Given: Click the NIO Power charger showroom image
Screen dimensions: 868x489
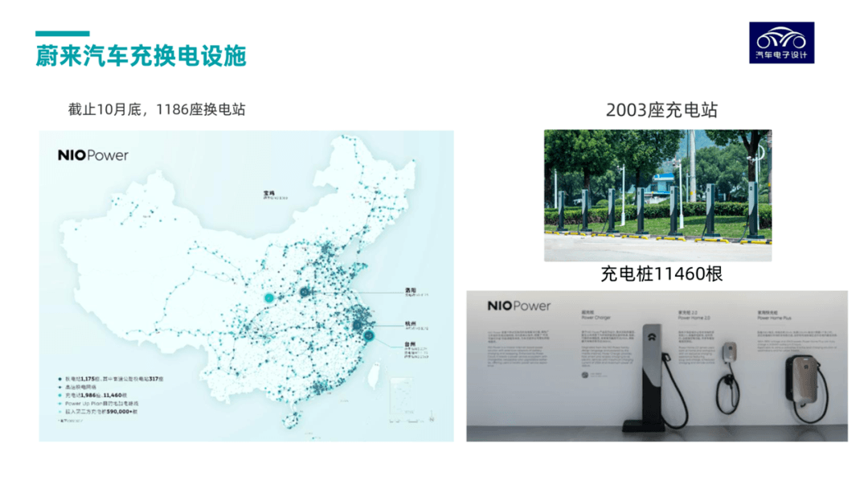Looking at the screenshot, I should 657,366.
